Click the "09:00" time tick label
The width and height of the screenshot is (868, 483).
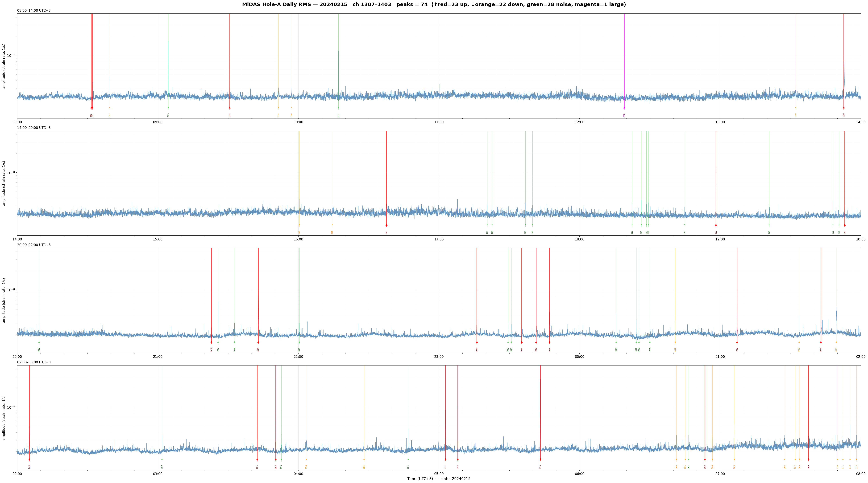coord(158,122)
